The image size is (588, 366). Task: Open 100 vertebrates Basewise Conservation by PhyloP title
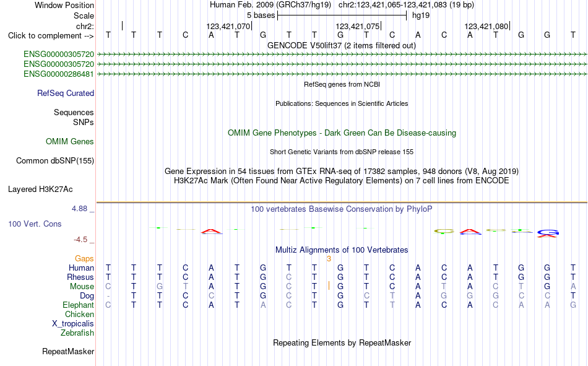(342, 209)
